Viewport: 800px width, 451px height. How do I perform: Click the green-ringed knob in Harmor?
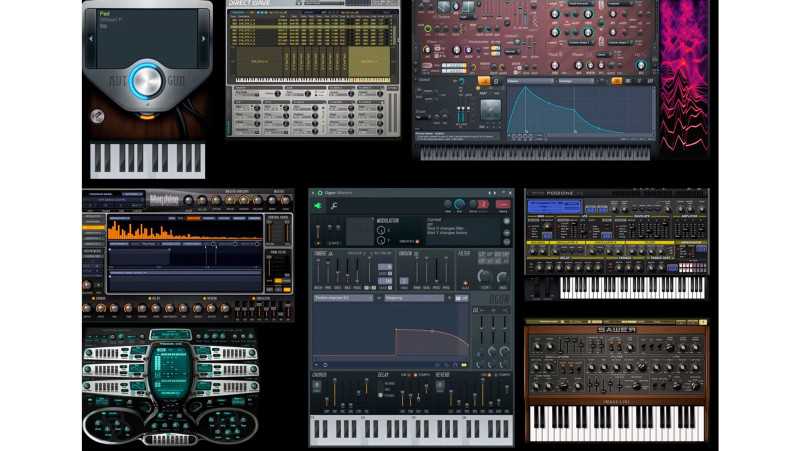(x=428, y=29)
